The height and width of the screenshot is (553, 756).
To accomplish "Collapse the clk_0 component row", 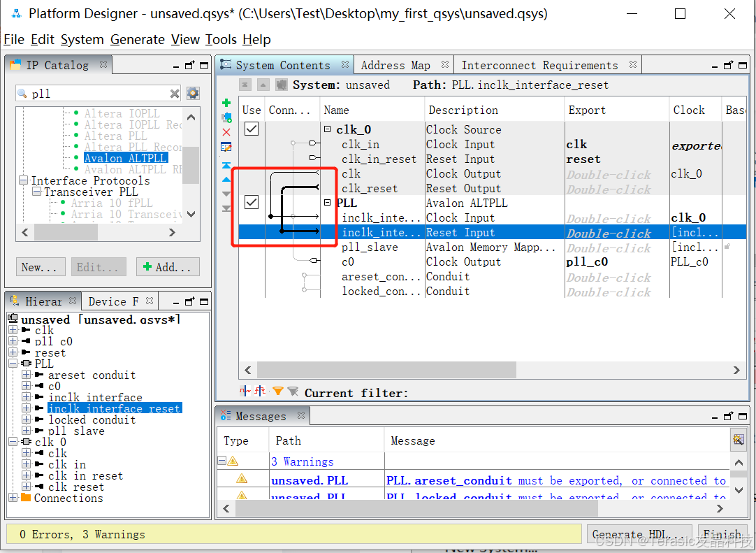I will 328,129.
